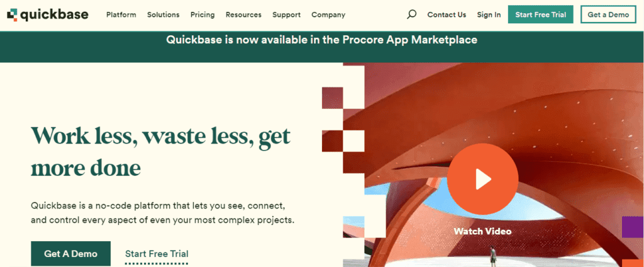Expand the Resources navigation menu
Image resolution: width=644 pixels, height=267 pixels.
[x=243, y=14]
